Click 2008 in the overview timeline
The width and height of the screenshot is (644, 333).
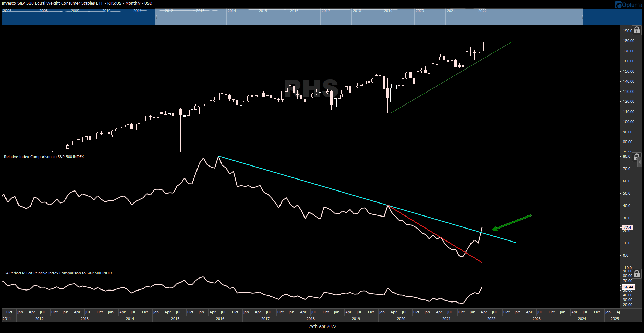(x=44, y=11)
